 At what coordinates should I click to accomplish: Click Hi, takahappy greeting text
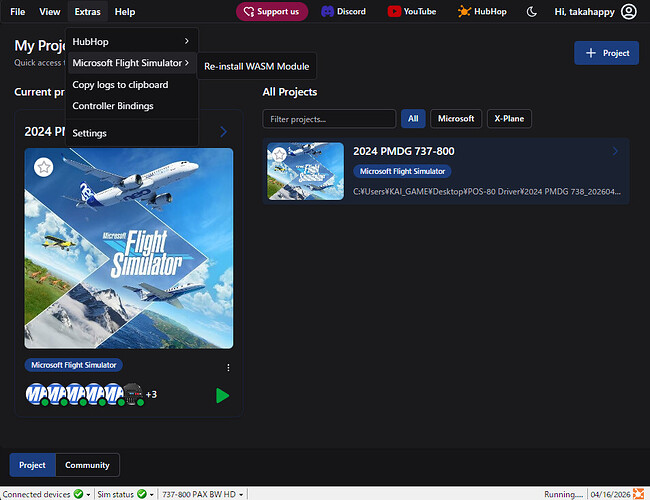tap(584, 12)
